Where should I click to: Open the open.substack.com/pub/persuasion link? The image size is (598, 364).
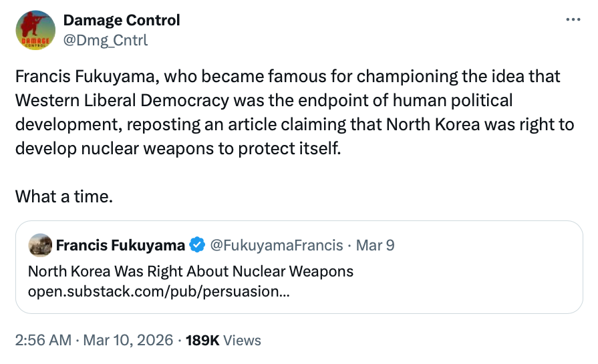[x=159, y=291]
